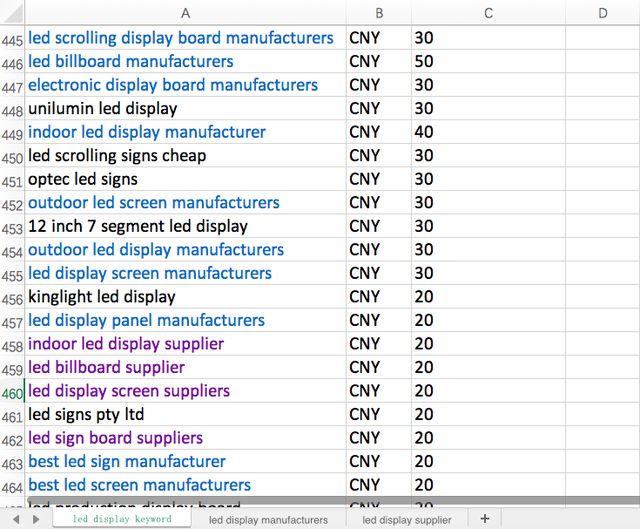Open link best led sign manufacturer
This screenshot has width=640, height=529.
click(127, 462)
